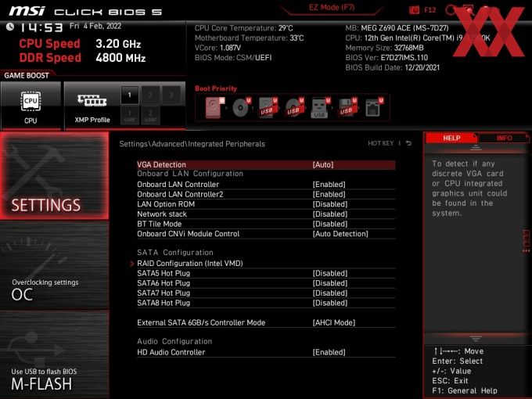
Task: Click the SATA Configuration section heading
Action: (175, 253)
